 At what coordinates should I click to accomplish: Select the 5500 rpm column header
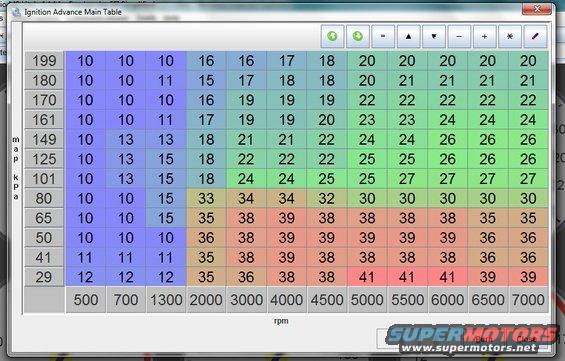pyautogui.click(x=407, y=300)
